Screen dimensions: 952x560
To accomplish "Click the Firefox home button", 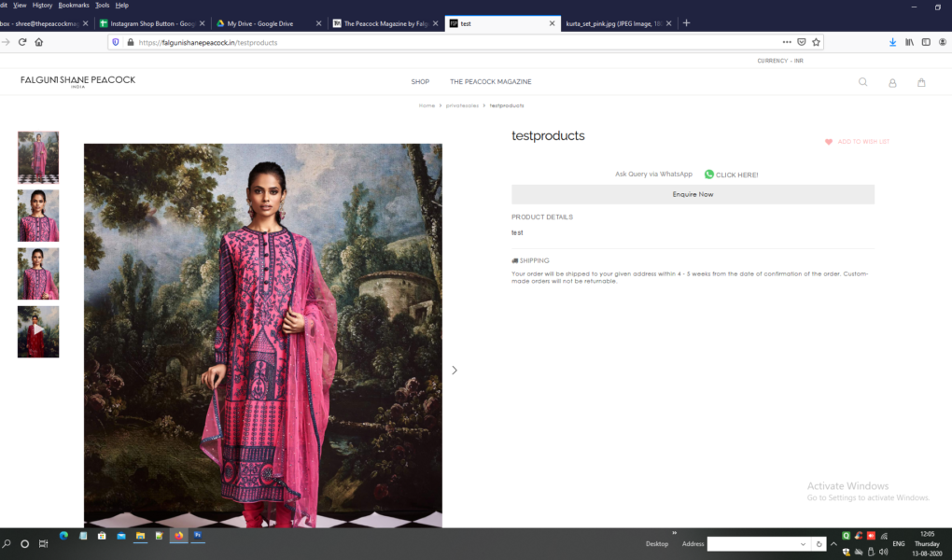I will 38,42.
